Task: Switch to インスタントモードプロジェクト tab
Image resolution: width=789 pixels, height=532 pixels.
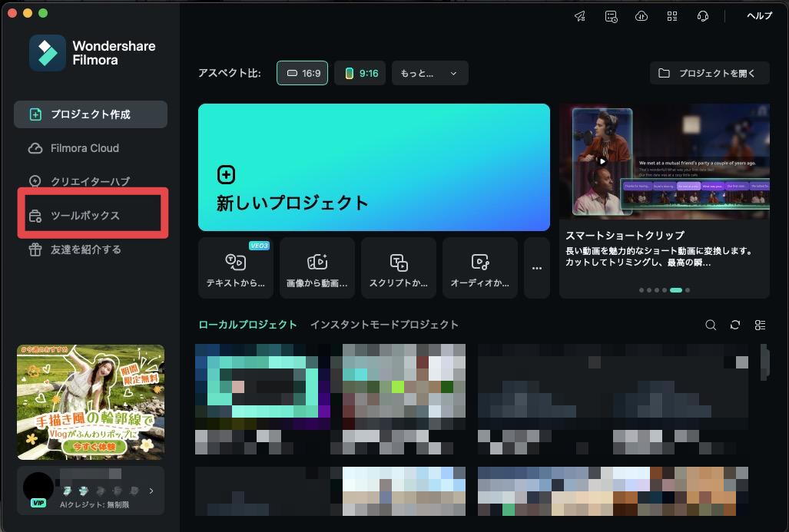Action: pos(385,324)
